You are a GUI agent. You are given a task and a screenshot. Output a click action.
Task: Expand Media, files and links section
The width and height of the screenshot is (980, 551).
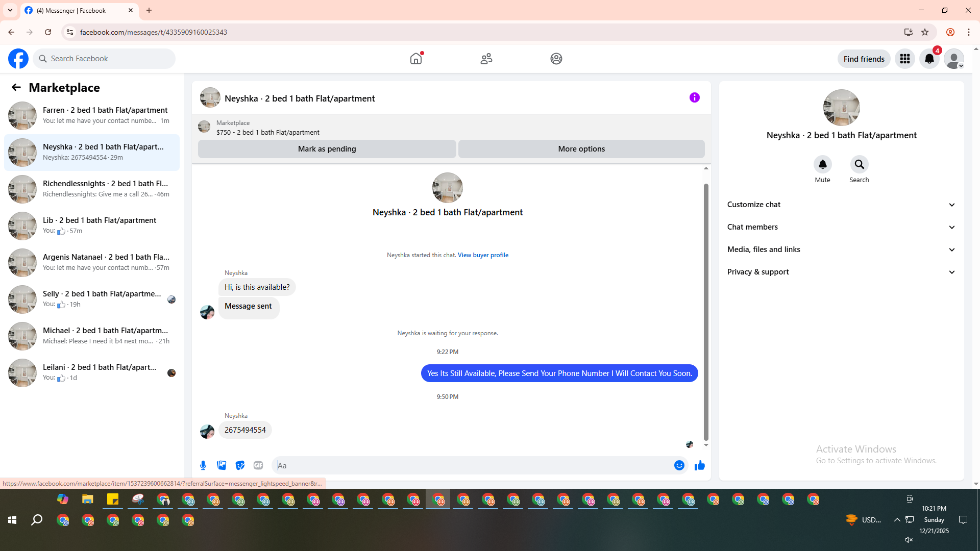[x=841, y=249]
